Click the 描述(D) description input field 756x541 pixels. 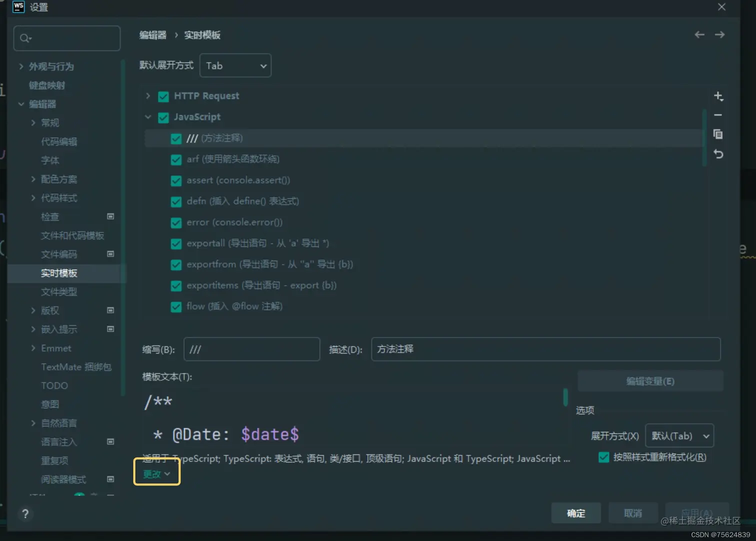(546, 349)
